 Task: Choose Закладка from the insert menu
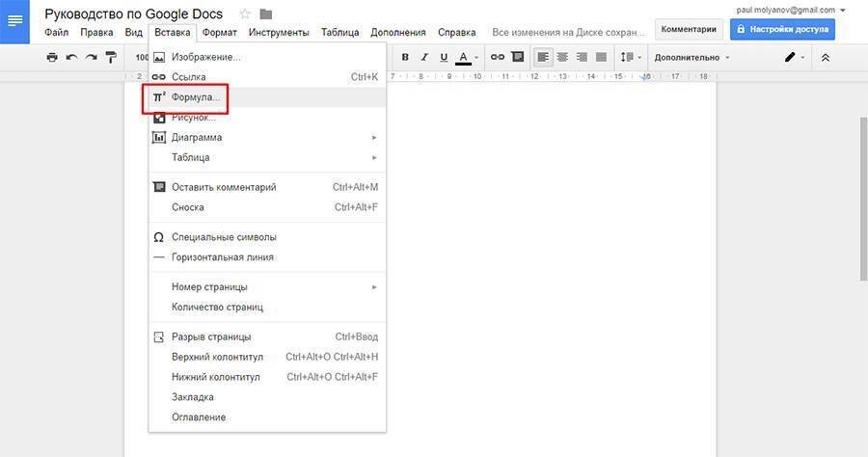tap(267, 397)
